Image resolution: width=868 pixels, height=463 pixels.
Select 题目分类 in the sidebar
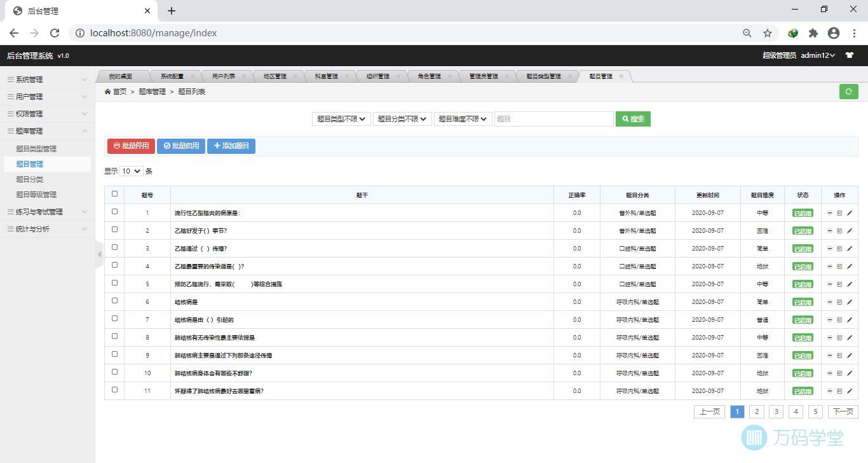tap(30, 179)
